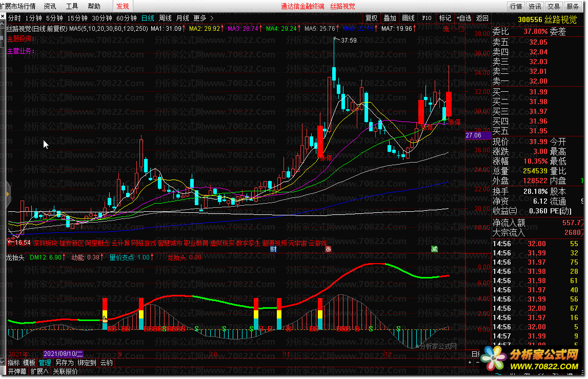
Task: Click the first red-yellow-cyan signal bar
Action: [x=105, y=314]
